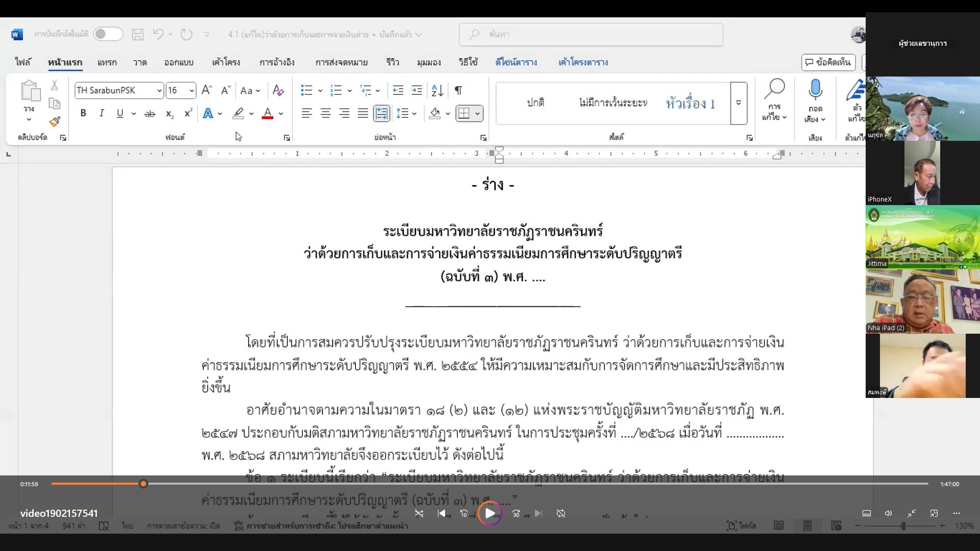The width and height of the screenshot is (980, 551).
Task: Click the Copy icon
Action: pos(55,104)
